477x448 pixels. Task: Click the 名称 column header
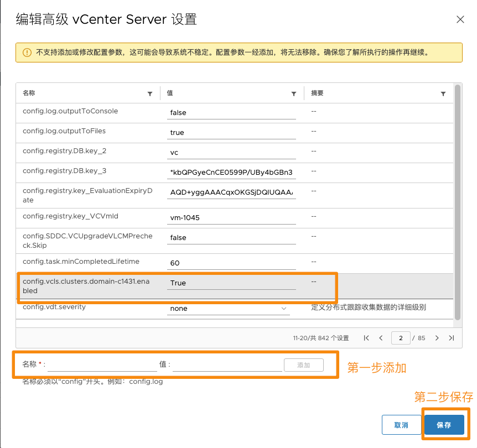pyautogui.click(x=29, y=93)
